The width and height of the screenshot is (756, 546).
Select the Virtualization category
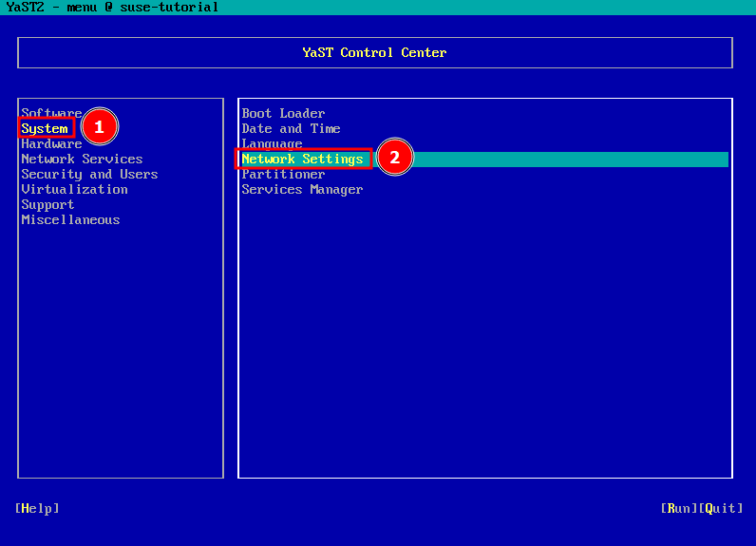click(75, 189)
